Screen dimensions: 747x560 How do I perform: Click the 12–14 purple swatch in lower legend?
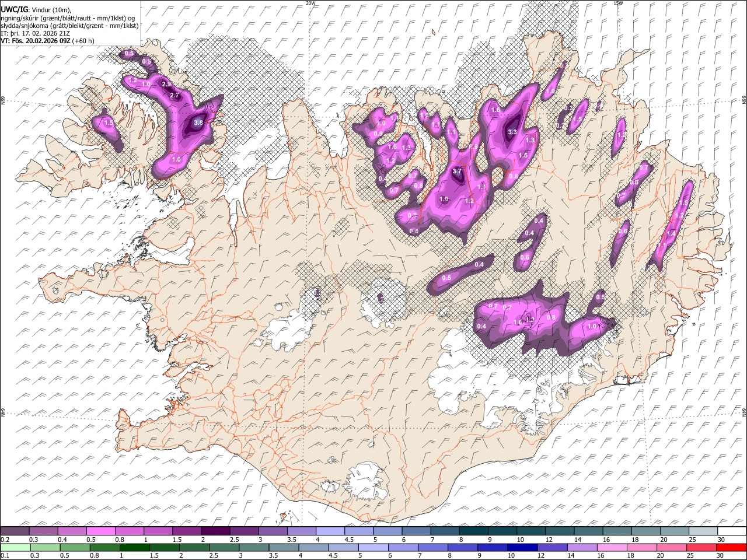pos(553,547)
